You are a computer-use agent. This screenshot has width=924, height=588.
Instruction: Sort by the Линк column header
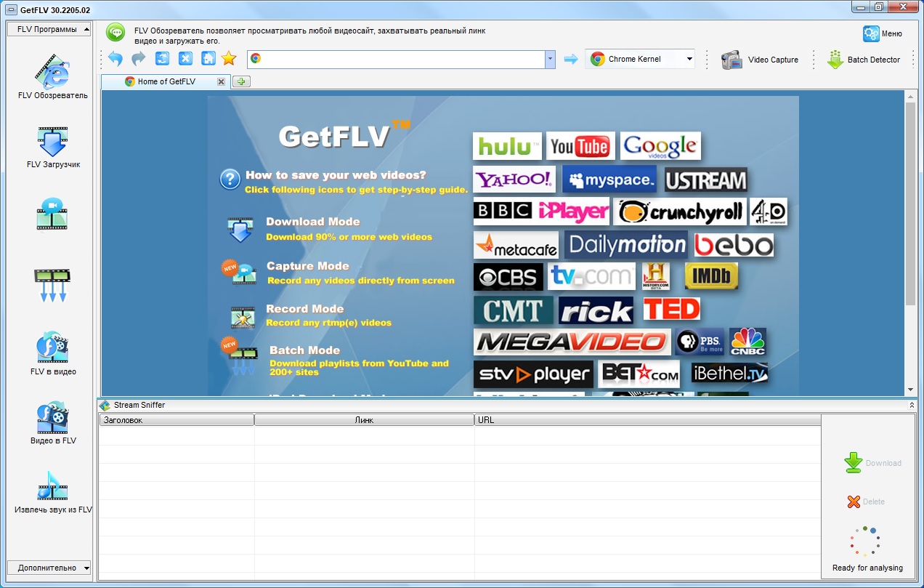tap(364, 420)
